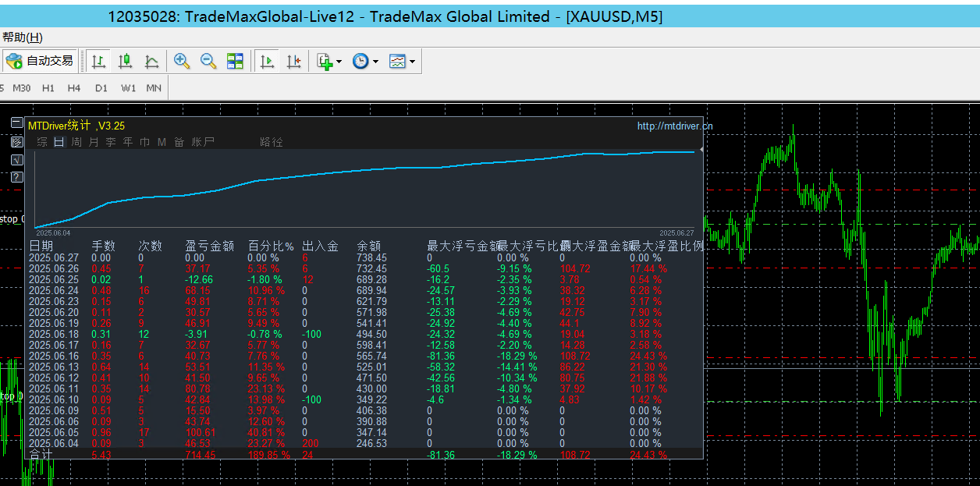Open the templates dropdown arrow

point(412,62)
